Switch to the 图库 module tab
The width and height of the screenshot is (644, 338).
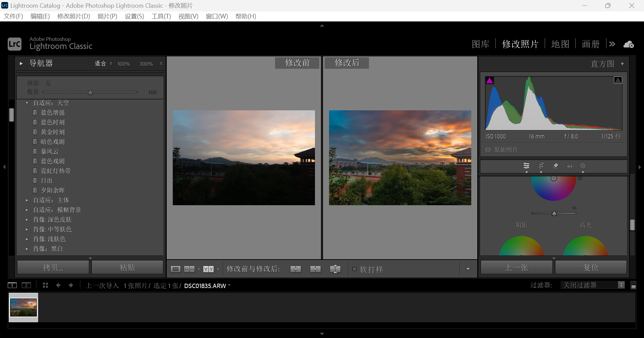[480, 44]
